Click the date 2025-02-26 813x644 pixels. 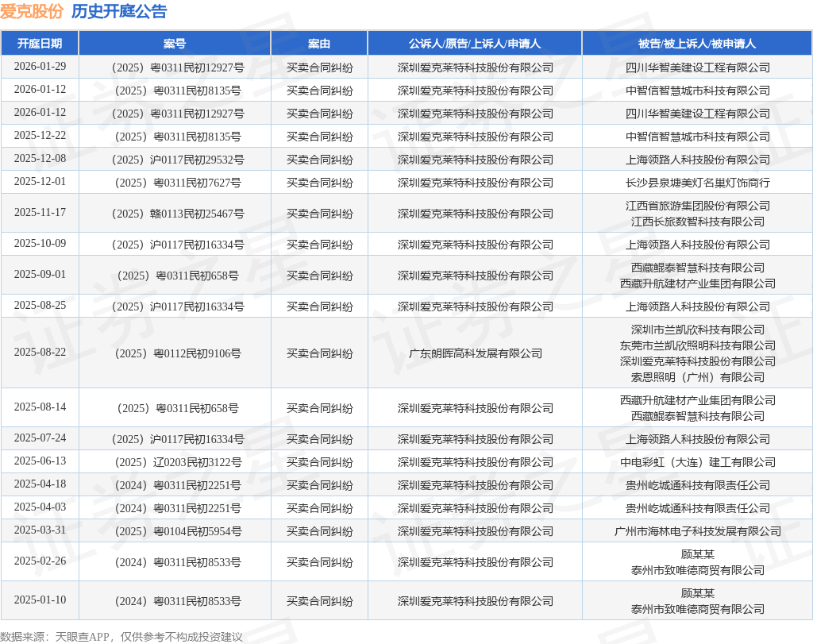pos(40,561)
